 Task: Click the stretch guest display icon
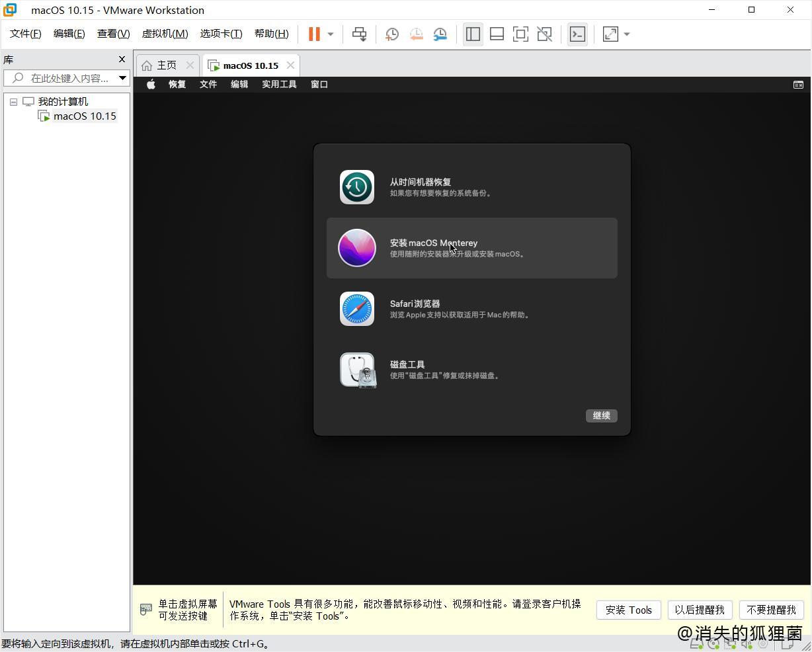click(610, 34)
